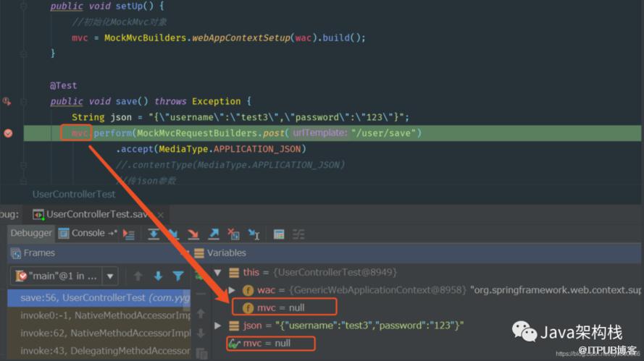The width and height of the screenshot is (644, 361).
Task: Select frame invoke:43, DelegatingMethodAccessor
Action: point(99,351)
